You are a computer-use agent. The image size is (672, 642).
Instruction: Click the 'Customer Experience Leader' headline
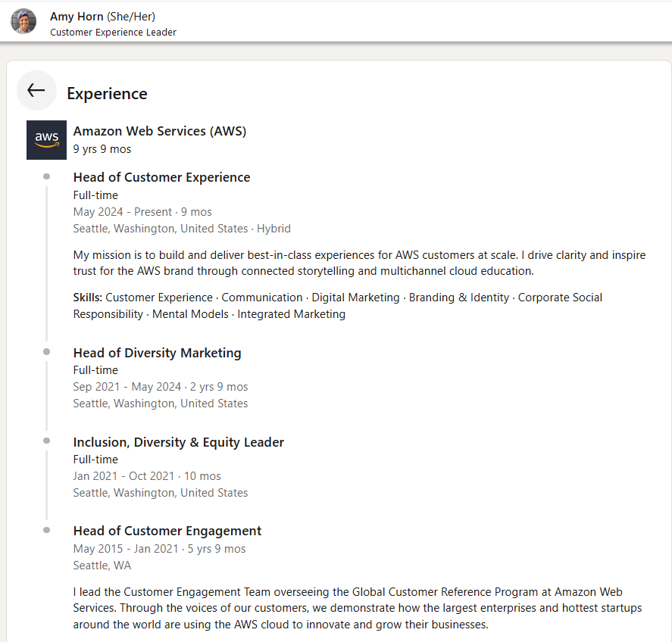click(113, 33)
